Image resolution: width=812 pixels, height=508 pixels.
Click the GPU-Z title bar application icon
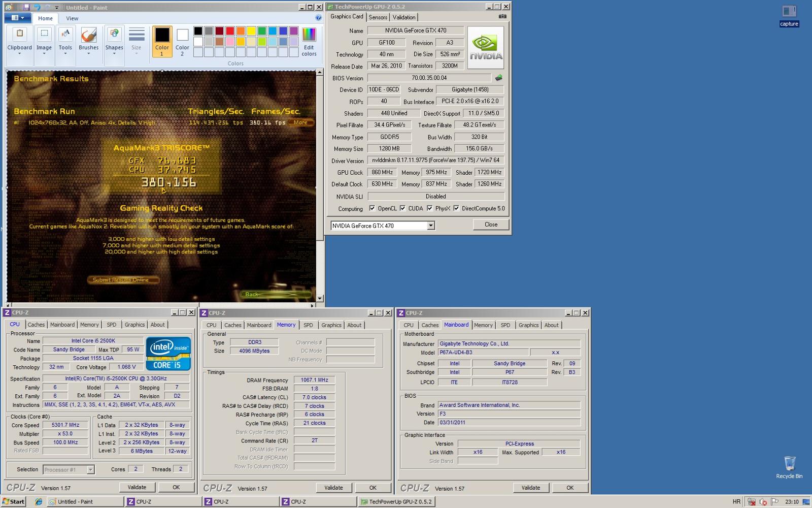tap(330, 7)
